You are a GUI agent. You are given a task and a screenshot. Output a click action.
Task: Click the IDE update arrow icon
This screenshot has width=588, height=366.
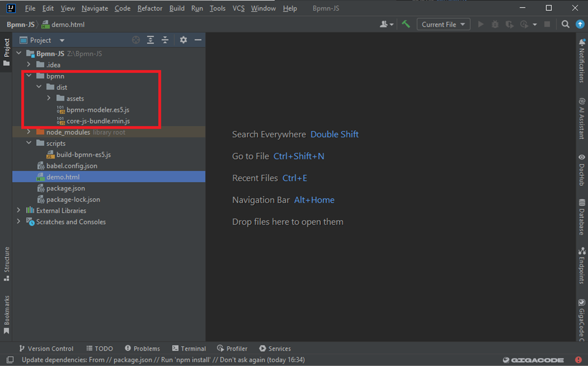580,24
